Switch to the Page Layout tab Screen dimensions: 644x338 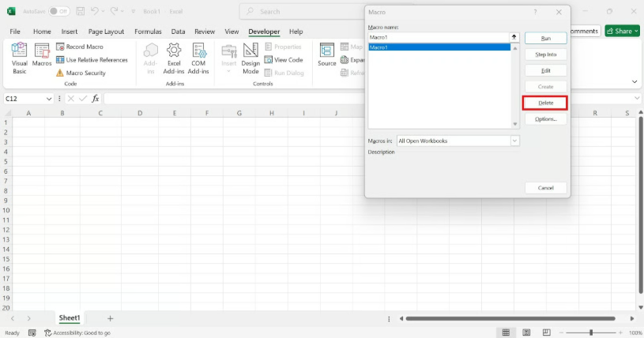[x=106, y=32]
